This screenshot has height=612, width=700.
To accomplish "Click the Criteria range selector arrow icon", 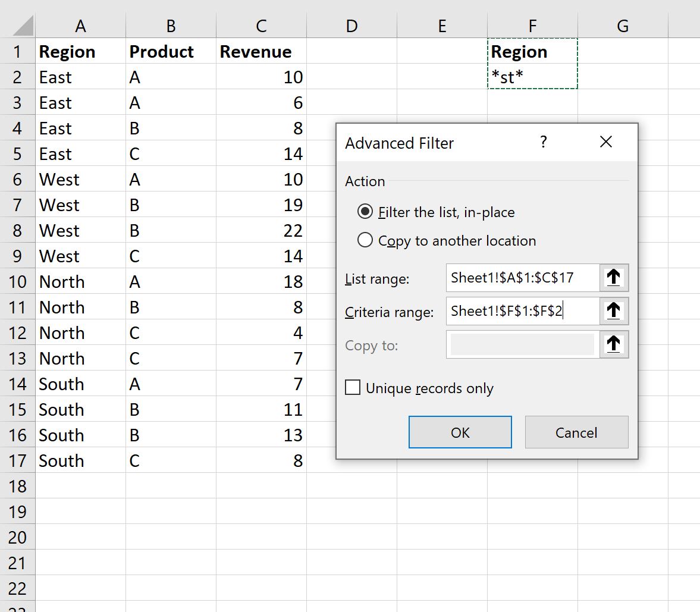I will click(614, 311).
